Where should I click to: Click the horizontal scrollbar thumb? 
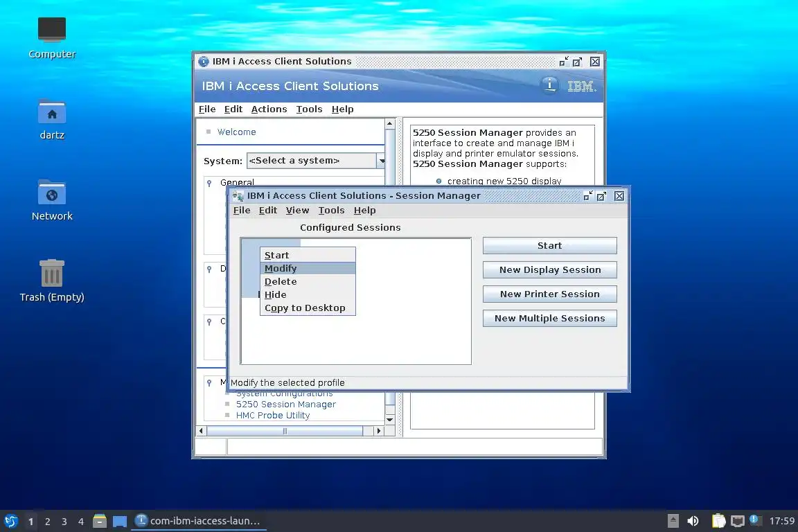pyautogui.click(x=285, y=431)
